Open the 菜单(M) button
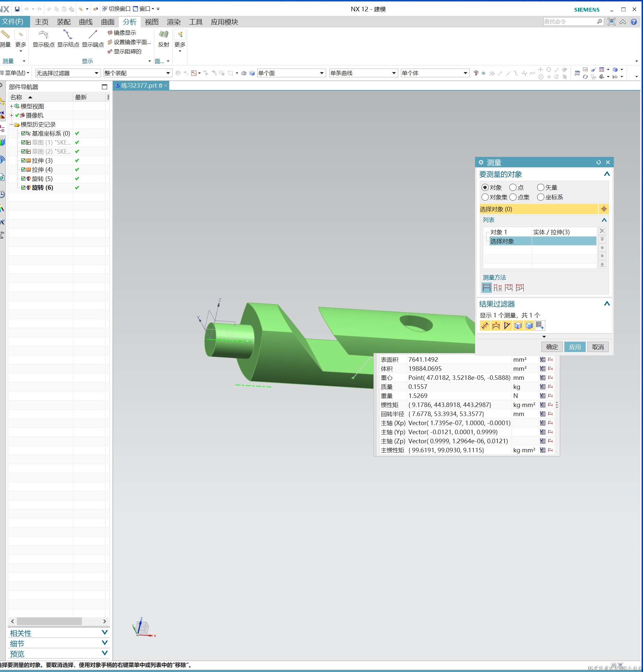Viewport: 643px width, 672px height. [15, 73]
